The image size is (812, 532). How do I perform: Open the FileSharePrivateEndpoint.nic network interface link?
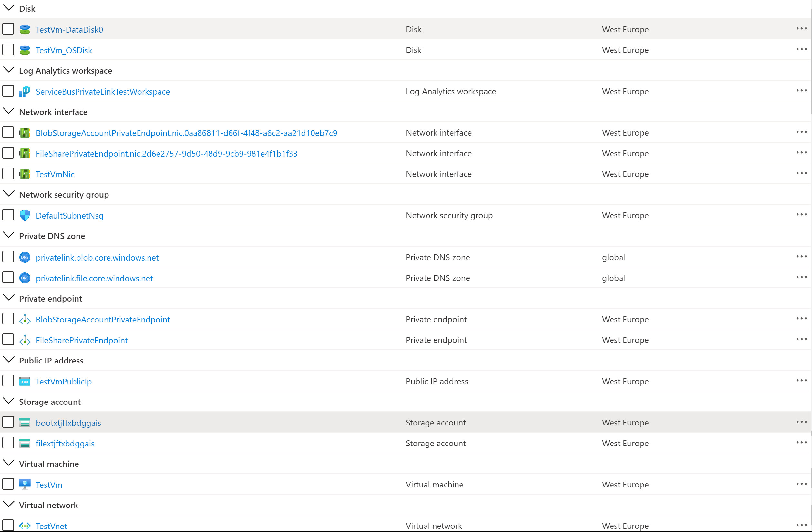(x=167, y=154)
